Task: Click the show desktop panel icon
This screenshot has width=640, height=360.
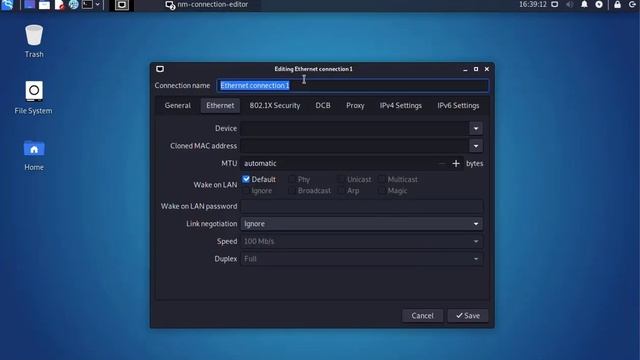Action: pyautogui.click(x=29, y=4)
